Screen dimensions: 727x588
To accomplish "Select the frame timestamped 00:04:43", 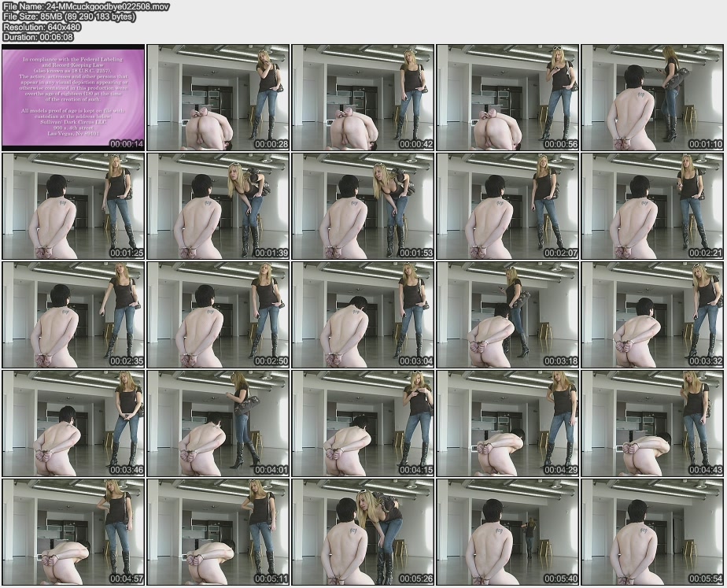I will [x=652, y=423].
